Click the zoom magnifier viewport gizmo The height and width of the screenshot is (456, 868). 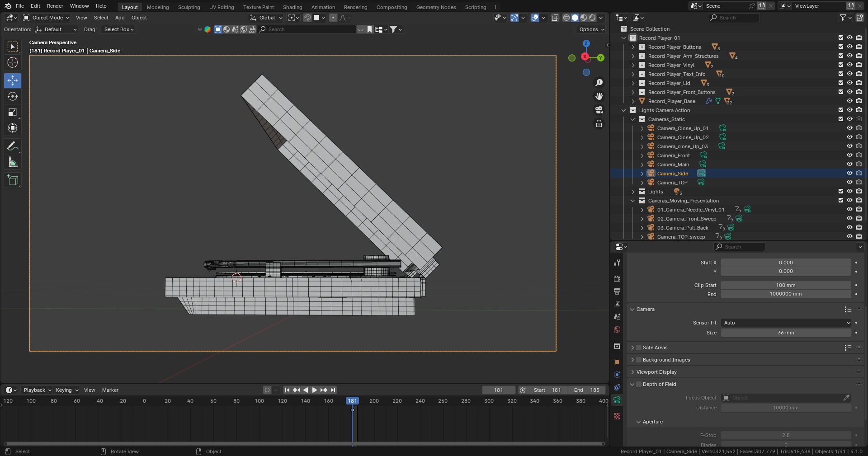tap(599, 83)
